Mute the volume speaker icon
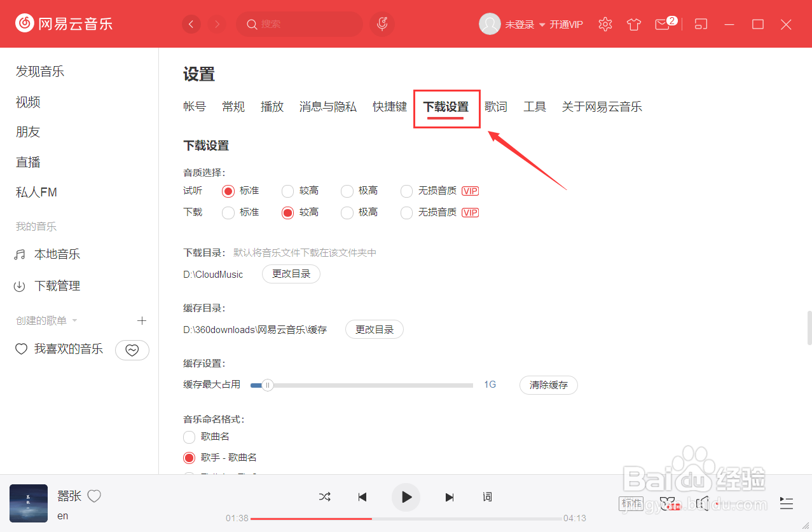812x532 pixels. coord(703,504)
